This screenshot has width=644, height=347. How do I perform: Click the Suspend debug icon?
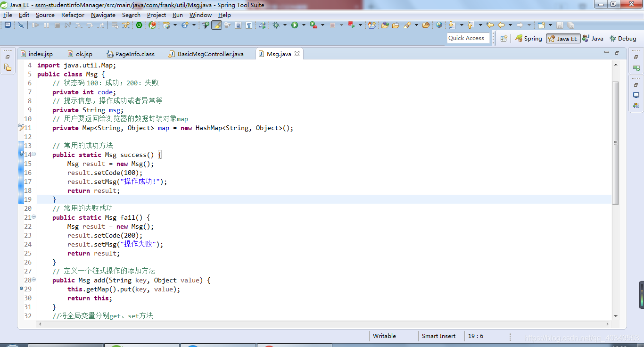46,25
